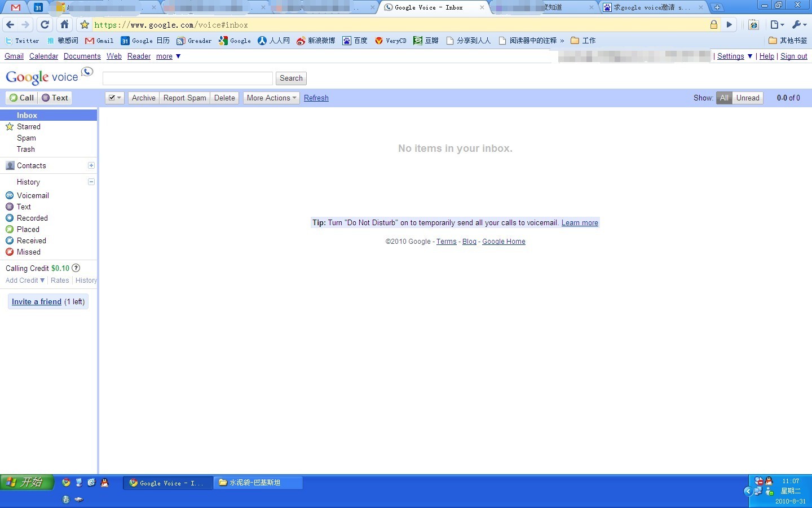Open the VeryCD bookmark

[x=391, y=41]
